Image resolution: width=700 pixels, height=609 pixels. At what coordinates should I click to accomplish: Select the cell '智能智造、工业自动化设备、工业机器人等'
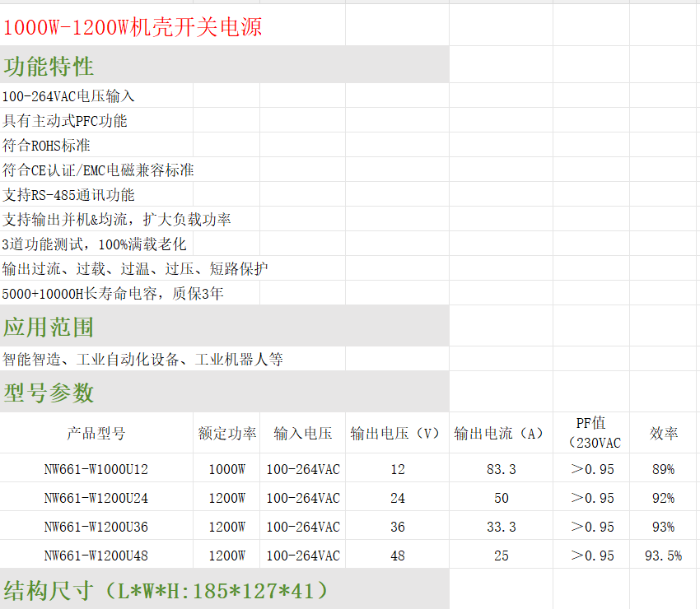[x=142, y=359]
